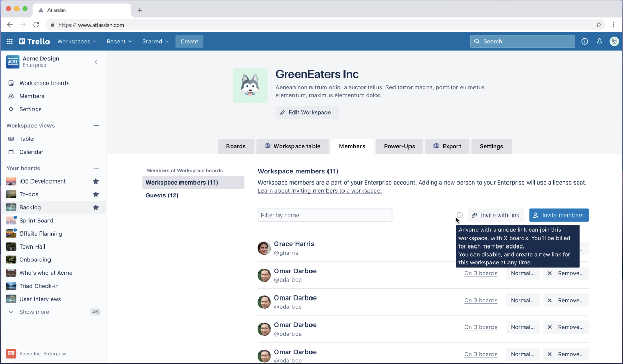Unstar the To-dos board
Image resolution: width=623 pixels, height=364 pixels.
pyautogui.click(x=96, y=194)
